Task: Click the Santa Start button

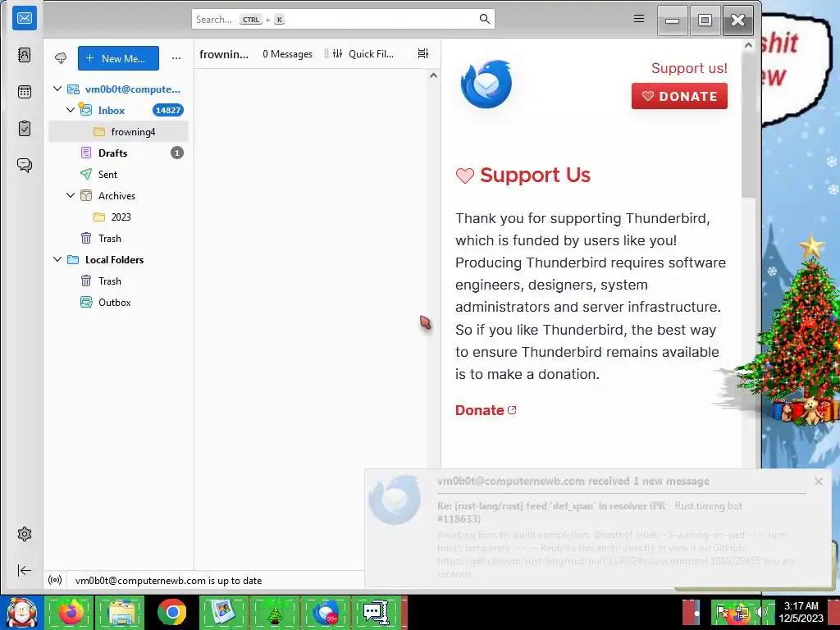Action: [x=21, y=612]
